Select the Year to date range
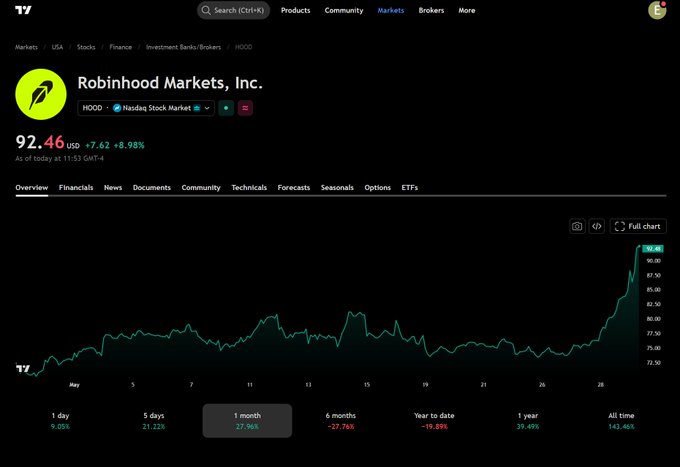Image resolution: width=680 pixels, height=467 pixels. click(434, 421)
